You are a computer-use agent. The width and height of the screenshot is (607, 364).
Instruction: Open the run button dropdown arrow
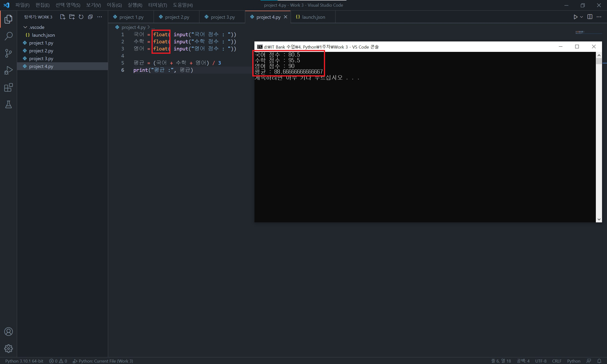(581, 17)
